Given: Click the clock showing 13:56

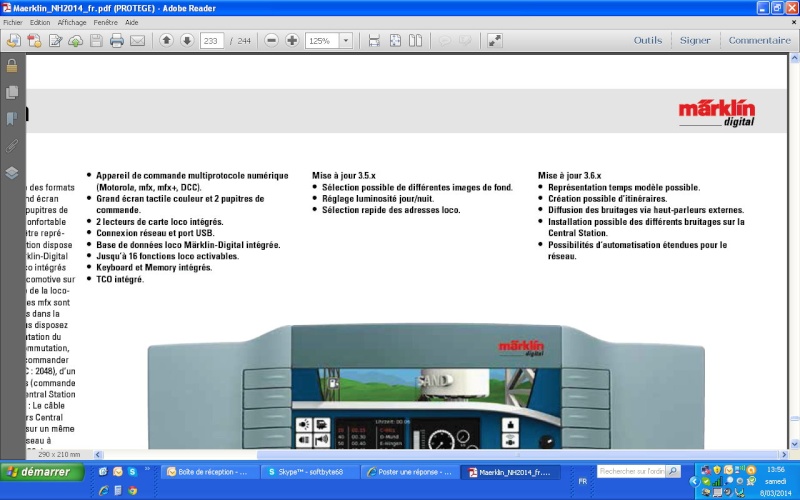Looking at the screenshot, I should 776,469.
